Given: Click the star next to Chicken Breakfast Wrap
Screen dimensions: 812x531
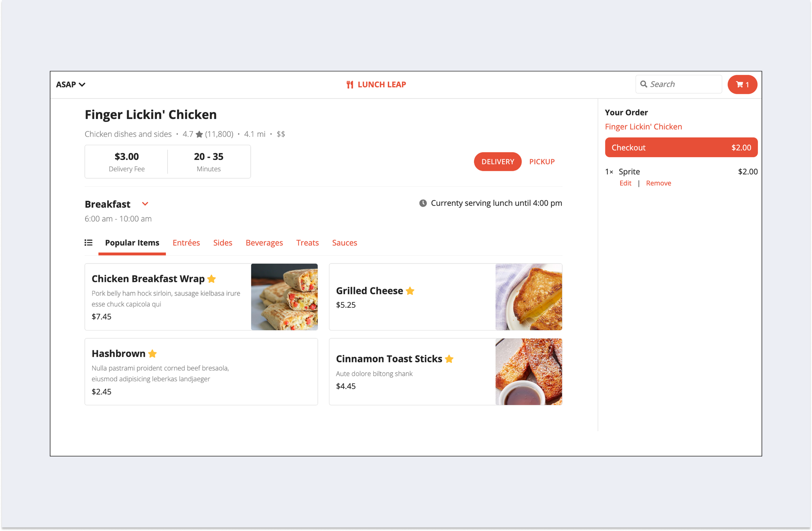Looking at the screenshot, I should [212, 279].
